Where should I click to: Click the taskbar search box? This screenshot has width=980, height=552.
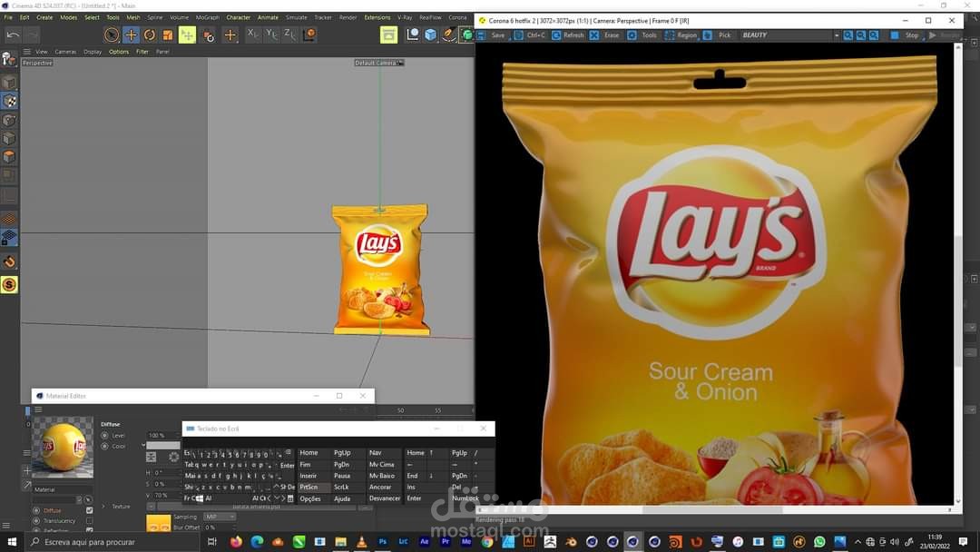tap(114, 542)
